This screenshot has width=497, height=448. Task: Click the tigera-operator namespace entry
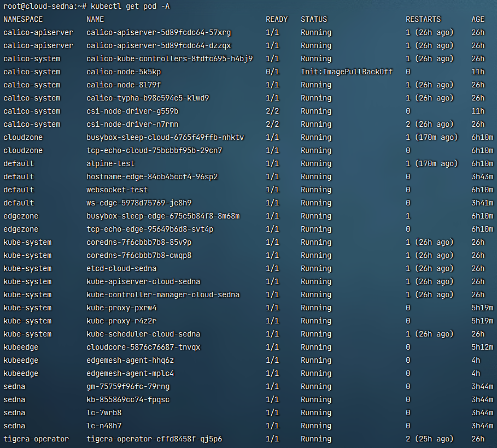click(x=36, y=439)
